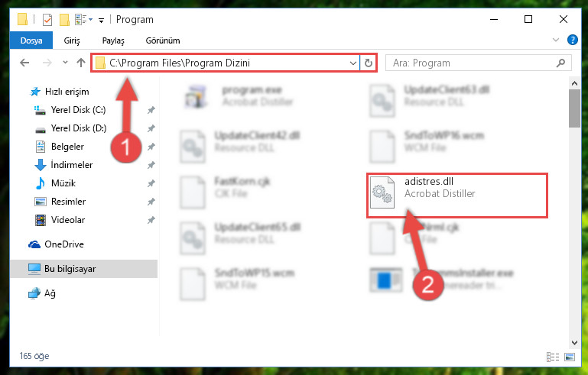Click the back navigation arrow
The height and width of the screenshot is (375, 588).
[24, 63]
